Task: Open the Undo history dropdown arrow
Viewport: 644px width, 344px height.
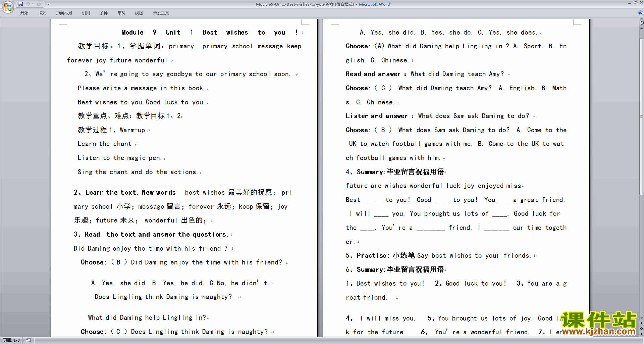Action: (33, 4)
